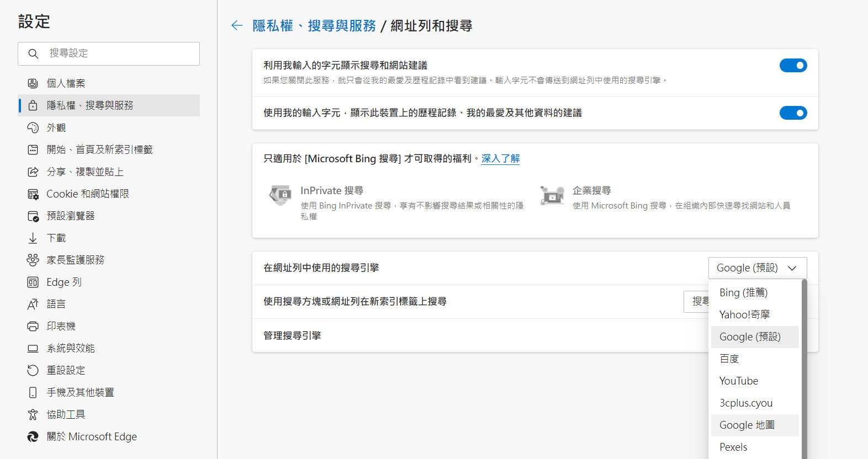Click the magnifier icon in search box

tap(33, 54)
